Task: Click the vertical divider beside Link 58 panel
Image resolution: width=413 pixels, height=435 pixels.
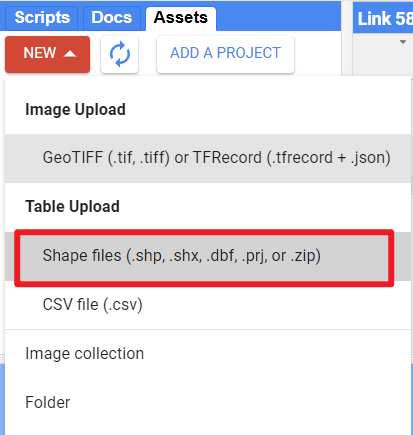Action: tap(347, 38)
